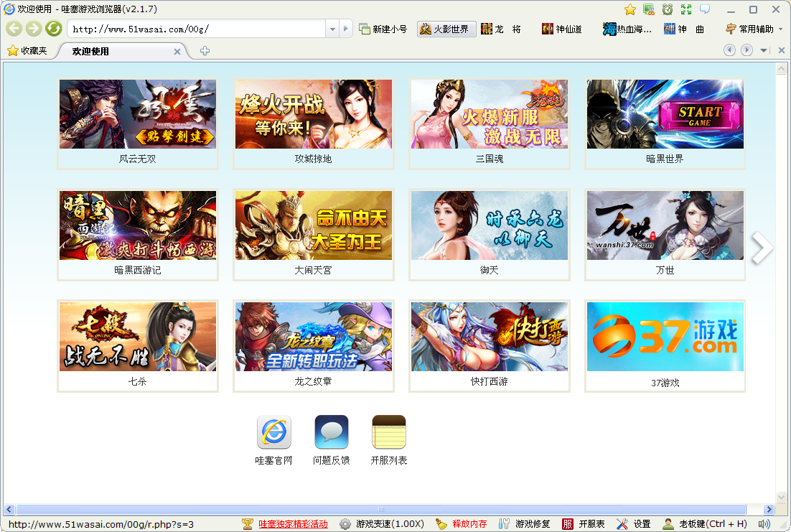This screenshot has height=532, width=791.
Task: Click the browser refresh button
Action: [53, 29]
